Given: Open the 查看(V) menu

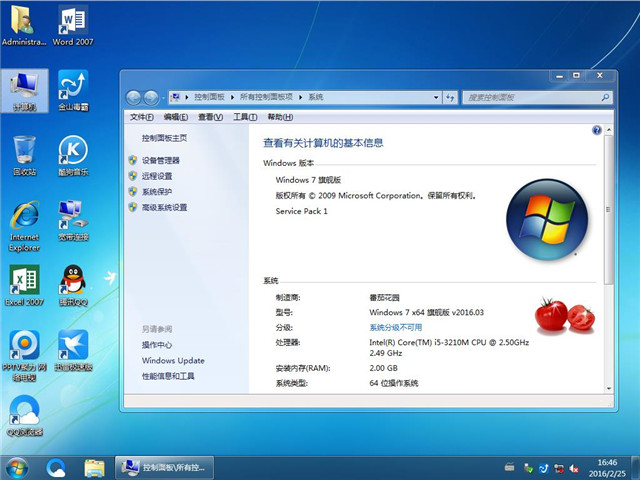Looking at the screenshot, I should tap(211, 117).
